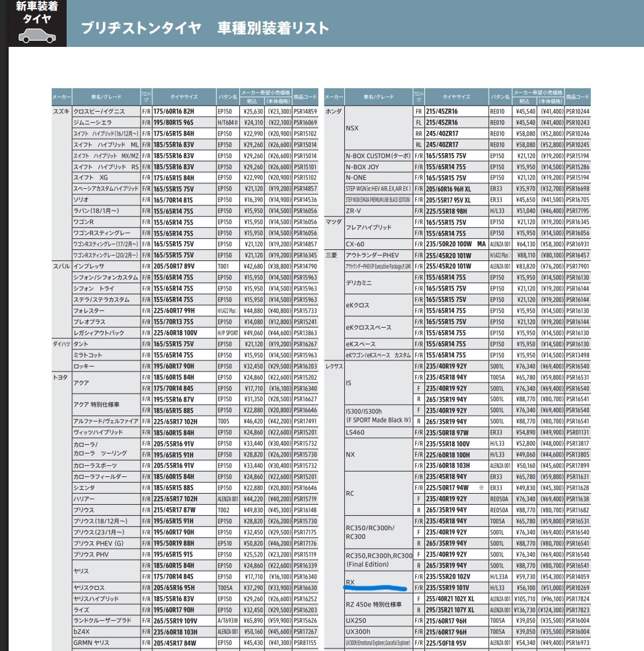Click the スズキ maker cell

click(x=62, y=111)
